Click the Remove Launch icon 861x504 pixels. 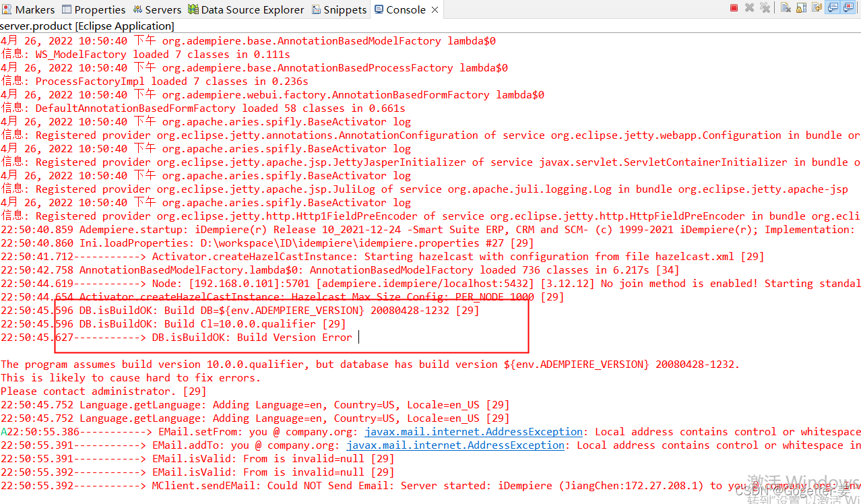point(749,7)
